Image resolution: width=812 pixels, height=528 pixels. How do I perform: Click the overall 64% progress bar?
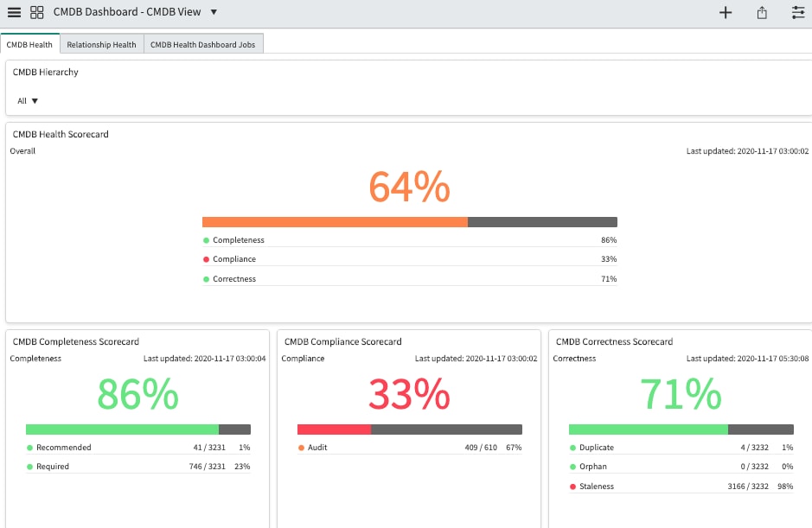point(410,221)
